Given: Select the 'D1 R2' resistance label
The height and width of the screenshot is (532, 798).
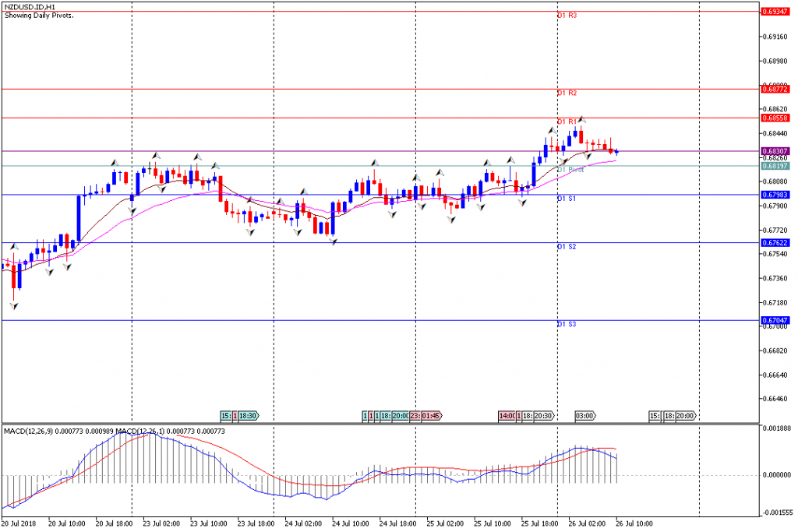Looking at the screenshot, I should [x=567, y=93].
